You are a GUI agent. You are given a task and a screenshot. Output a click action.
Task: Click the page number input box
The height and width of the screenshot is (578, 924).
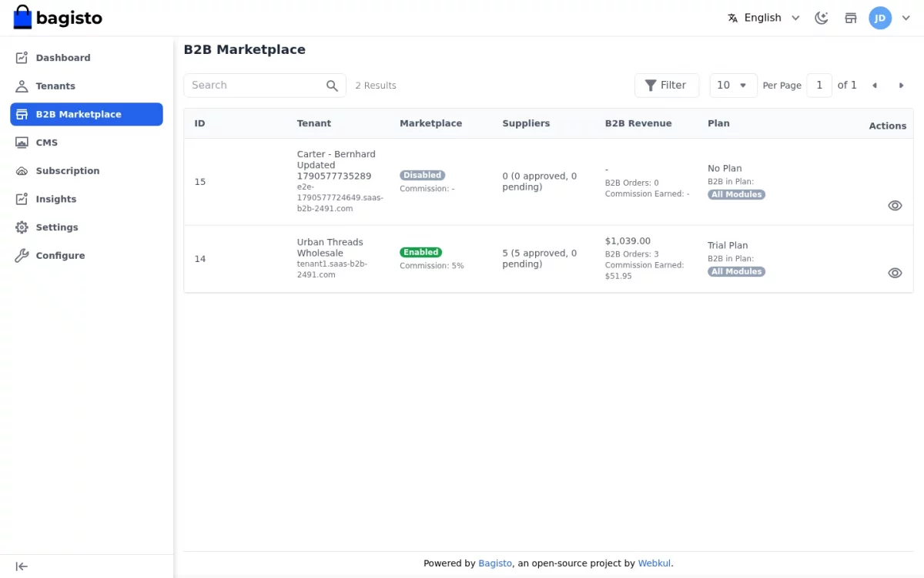tap(819, 86)
